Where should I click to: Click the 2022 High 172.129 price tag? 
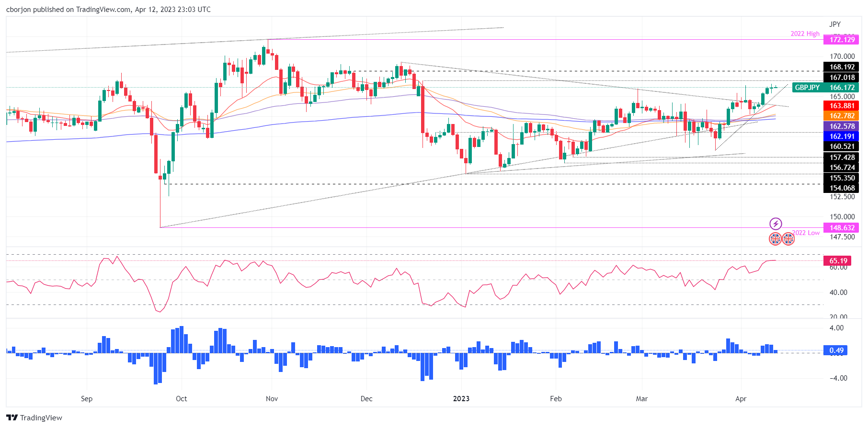[x=842, y=40]
